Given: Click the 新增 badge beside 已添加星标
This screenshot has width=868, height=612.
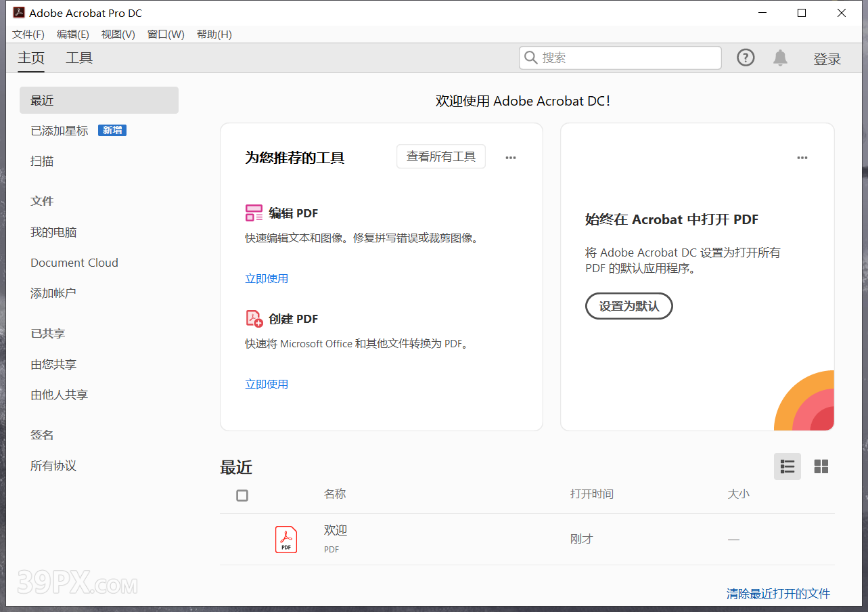Looking at the screenshot, I should tap(112, 130).
